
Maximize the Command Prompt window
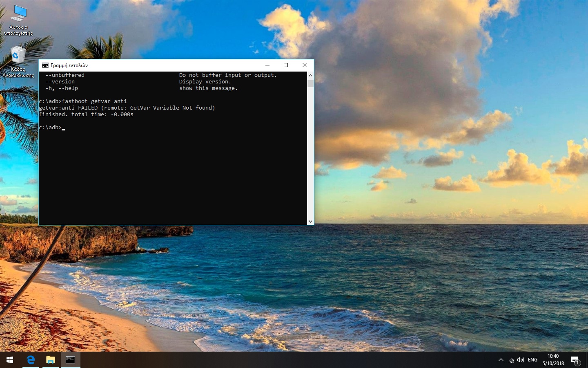(x=286, y=65)
